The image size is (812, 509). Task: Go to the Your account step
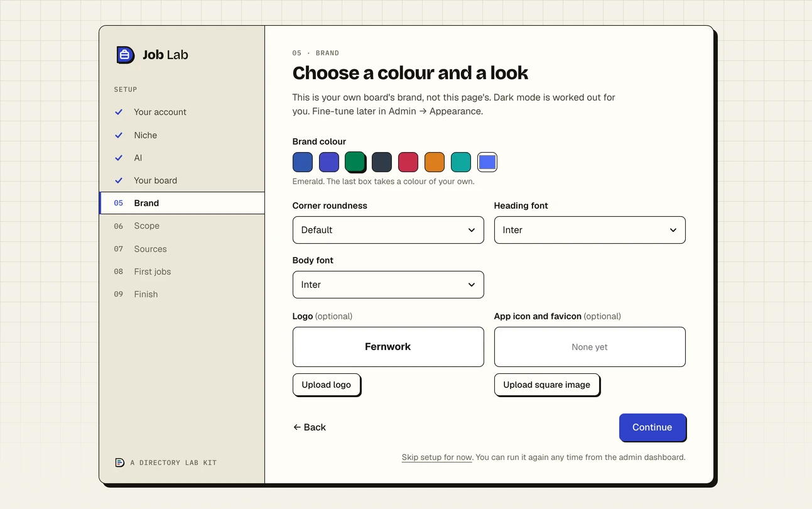[x=182, y=112]
